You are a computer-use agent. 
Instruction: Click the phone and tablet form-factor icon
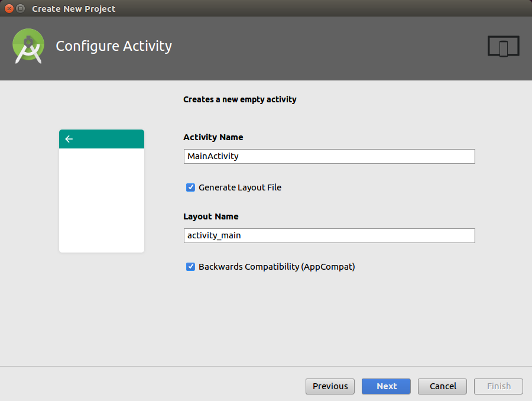coord(503,46)
